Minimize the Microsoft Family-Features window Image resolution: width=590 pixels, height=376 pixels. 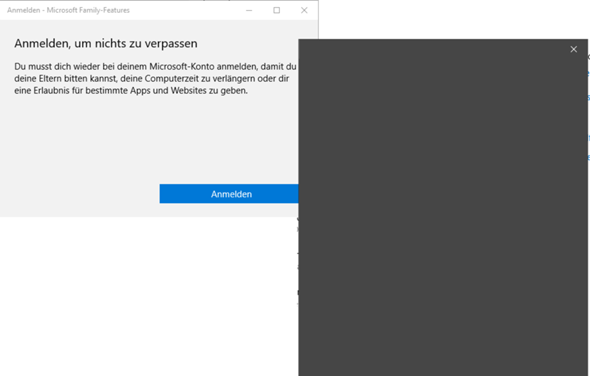(249, 10)
